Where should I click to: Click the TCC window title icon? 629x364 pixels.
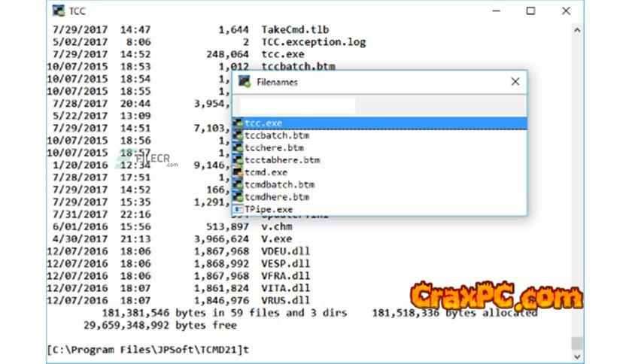click(x=59, y=11)
